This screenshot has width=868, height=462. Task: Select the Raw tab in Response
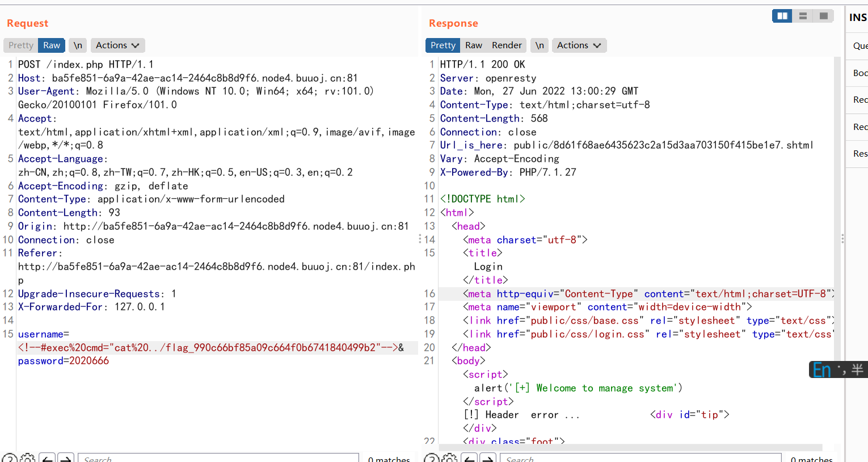coord(474,45)
